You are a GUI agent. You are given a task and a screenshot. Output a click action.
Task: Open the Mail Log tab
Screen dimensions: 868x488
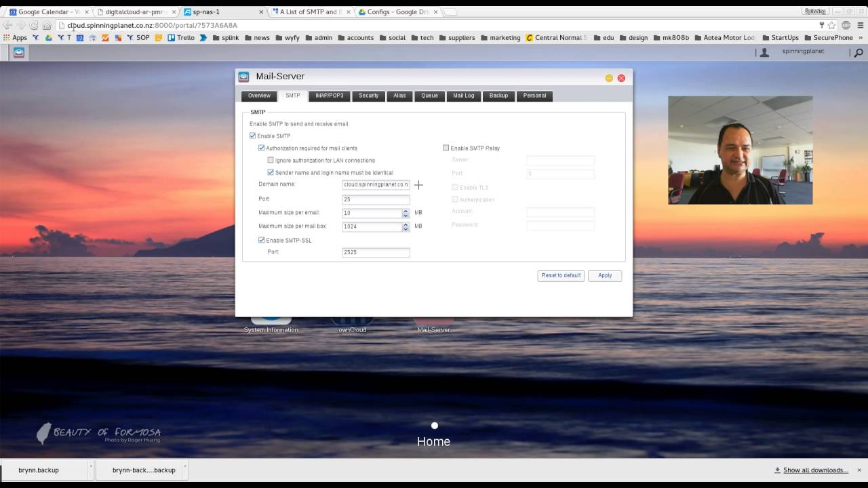pyautogui.click(x=464, y=96)
